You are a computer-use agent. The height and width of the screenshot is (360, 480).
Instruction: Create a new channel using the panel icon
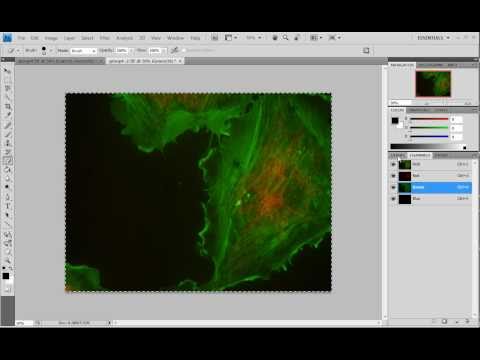coord(457,321)
